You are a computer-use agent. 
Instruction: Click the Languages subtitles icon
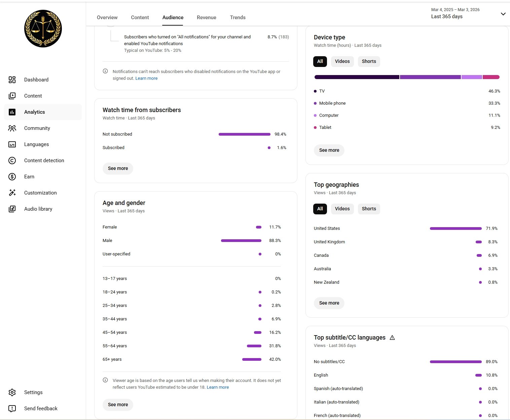(x=12, y=144)
